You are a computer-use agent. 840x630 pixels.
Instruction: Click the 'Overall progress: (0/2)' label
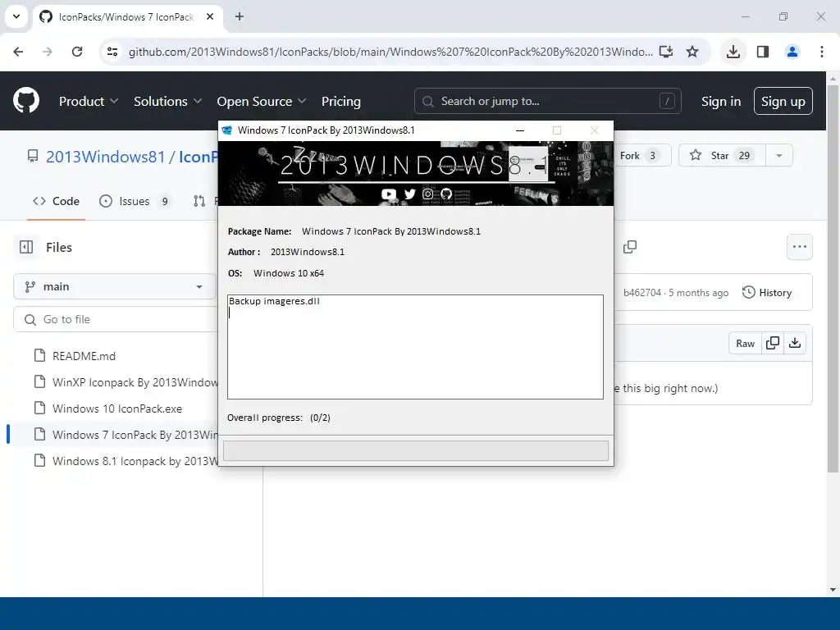click(279, 418)
